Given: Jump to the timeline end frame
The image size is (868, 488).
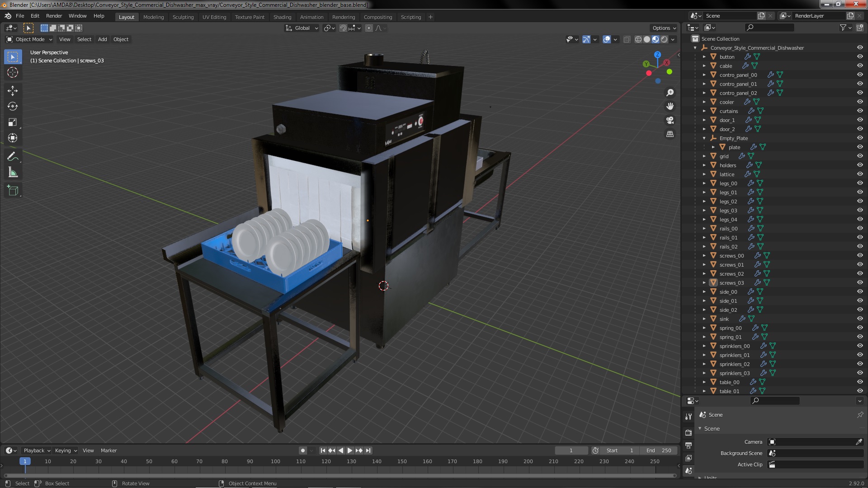Looking at the screenshot, I should (x=368, y=450).
